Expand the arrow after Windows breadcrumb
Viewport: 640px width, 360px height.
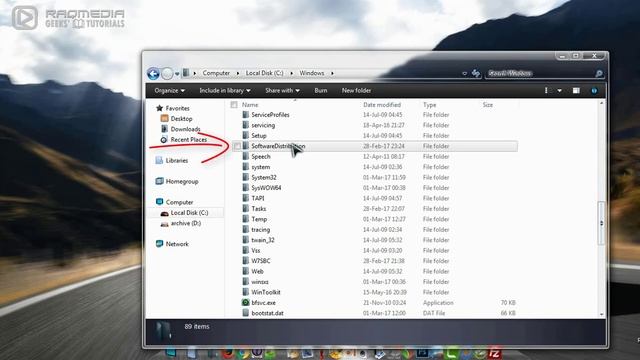tap(332, 73)
